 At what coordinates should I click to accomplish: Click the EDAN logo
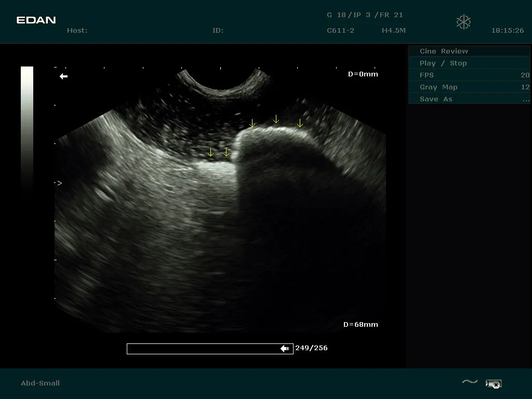[36, 20]
